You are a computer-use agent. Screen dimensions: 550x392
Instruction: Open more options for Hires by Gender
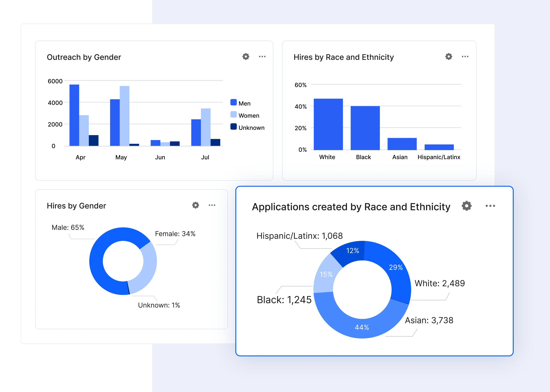coord(212,205)
